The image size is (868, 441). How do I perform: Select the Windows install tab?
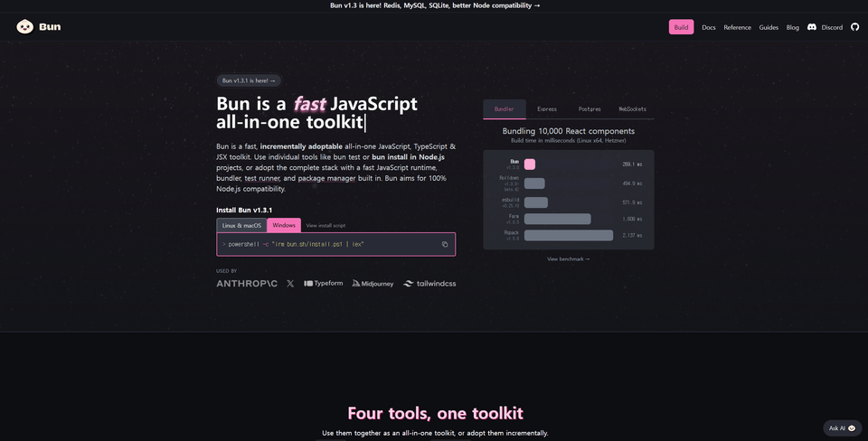coord(284,225)
